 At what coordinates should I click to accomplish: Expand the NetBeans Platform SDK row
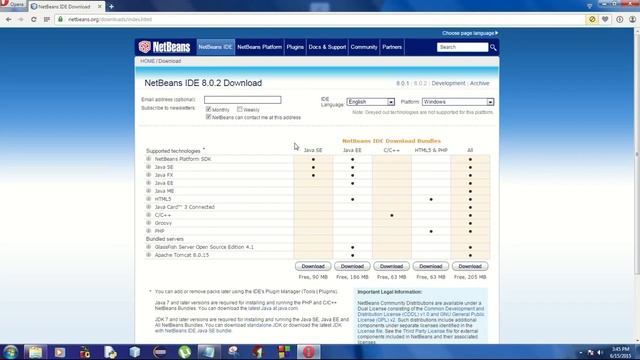(x=149, y=159)
